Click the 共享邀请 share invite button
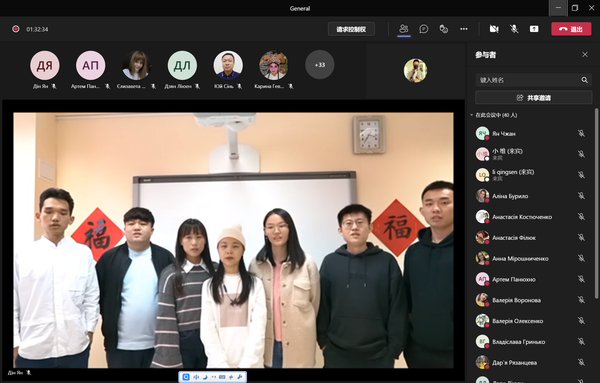Screen dimensions: 600x383 (533, 98)
